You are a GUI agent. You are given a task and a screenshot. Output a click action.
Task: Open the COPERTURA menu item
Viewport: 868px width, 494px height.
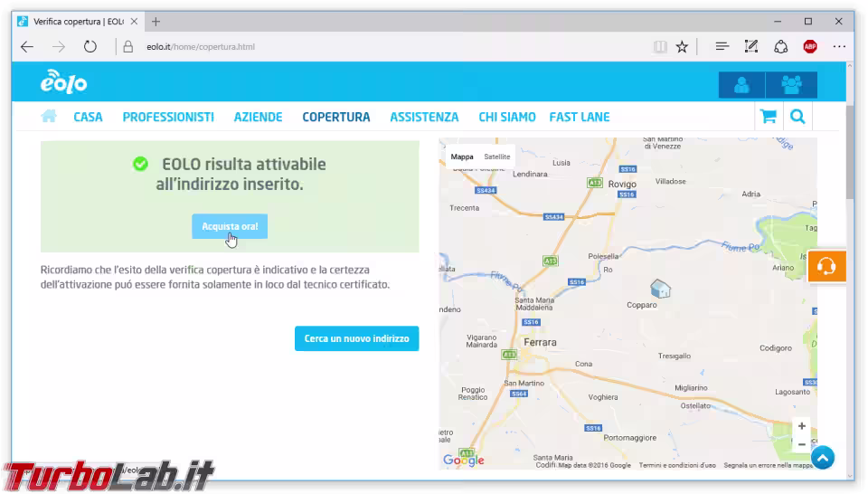point(336,117)
